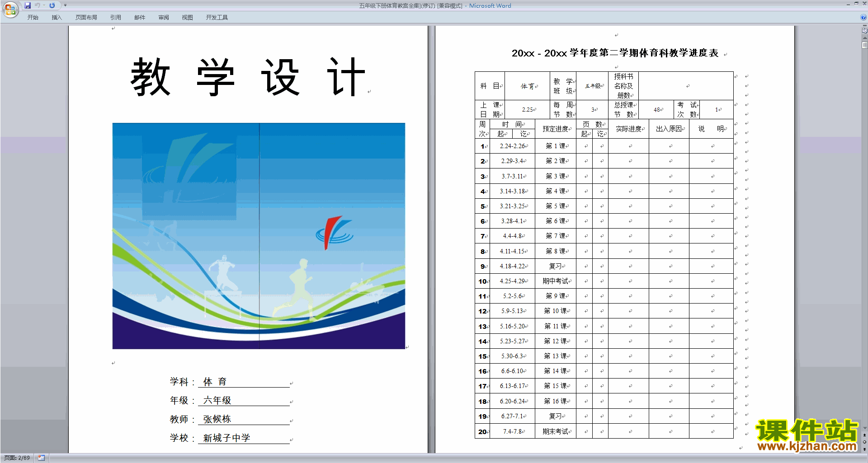Click the date cell 3.7-3.11
Viewport: 868px width, 463px height.
coord(513,176)
